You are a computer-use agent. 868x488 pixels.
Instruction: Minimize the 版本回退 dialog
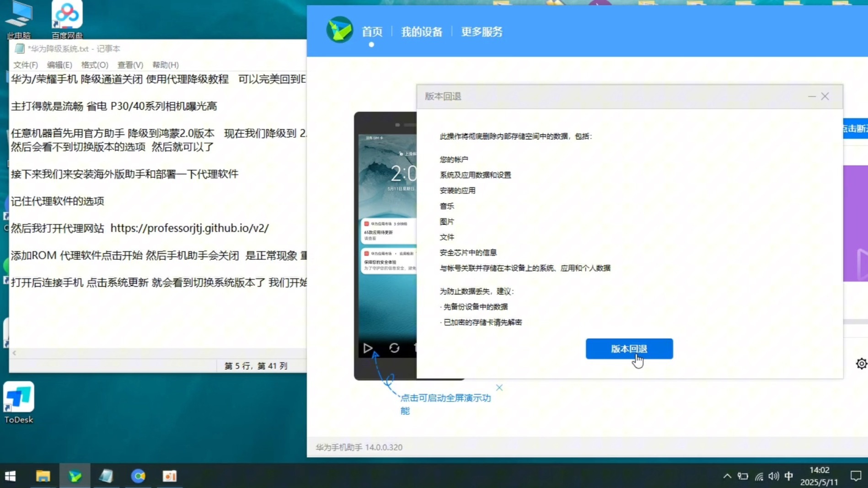pos(812,97)
